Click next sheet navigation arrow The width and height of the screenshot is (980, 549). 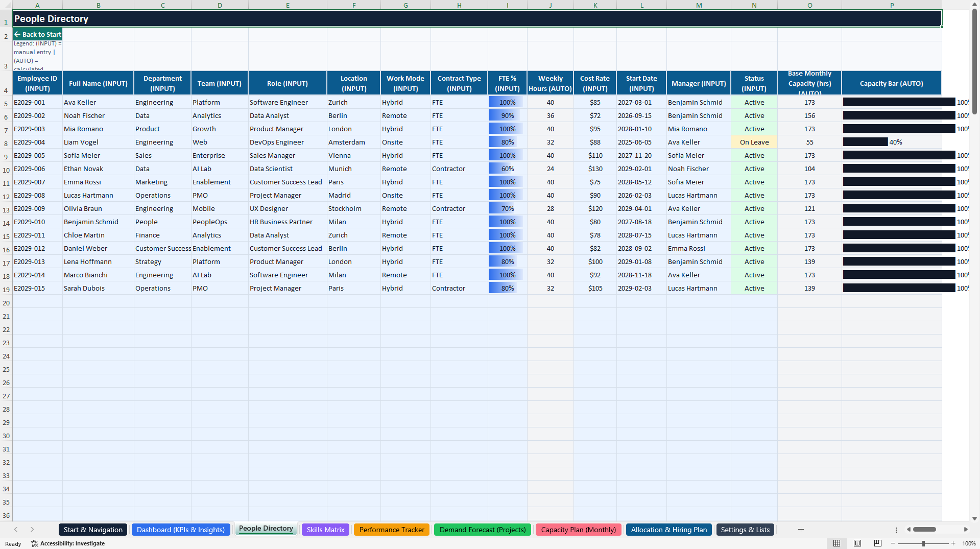tap(32, 530)
